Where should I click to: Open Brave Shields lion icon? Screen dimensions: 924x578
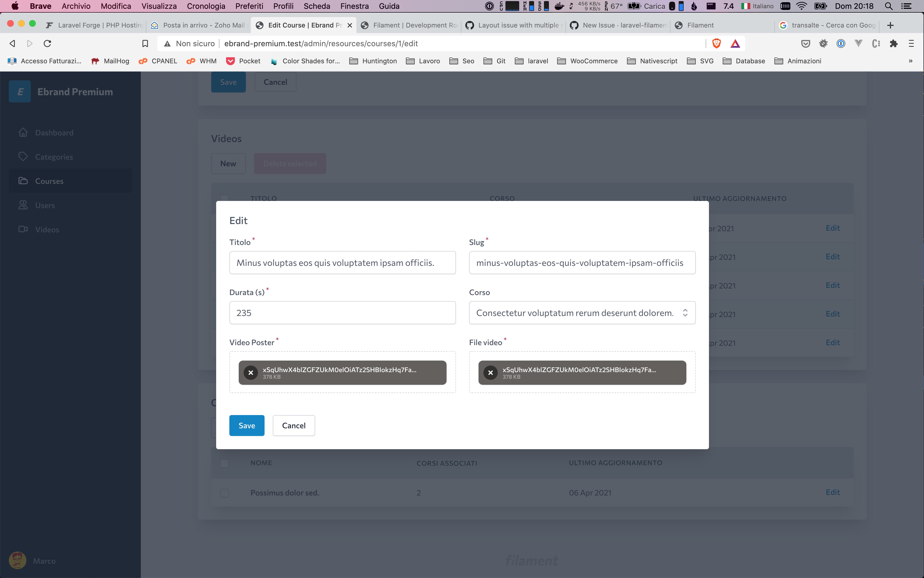pyautogui.click(x=717, y=43)
